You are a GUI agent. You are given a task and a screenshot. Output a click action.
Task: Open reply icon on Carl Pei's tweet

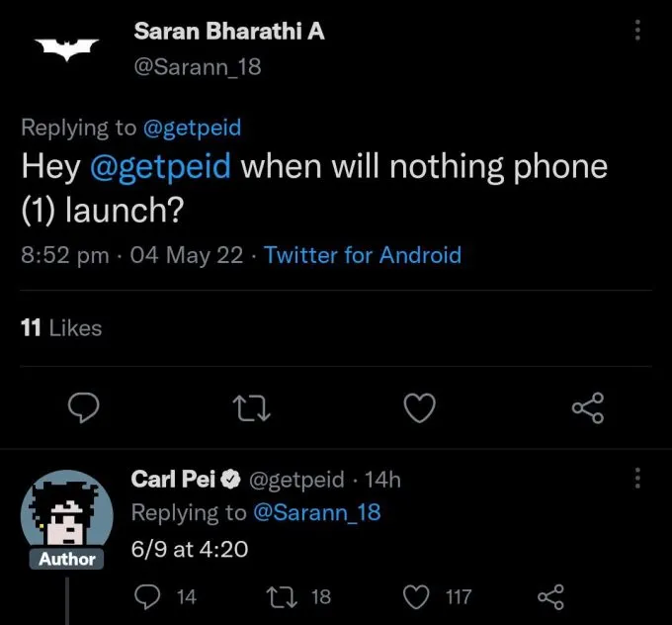point(146,596)
